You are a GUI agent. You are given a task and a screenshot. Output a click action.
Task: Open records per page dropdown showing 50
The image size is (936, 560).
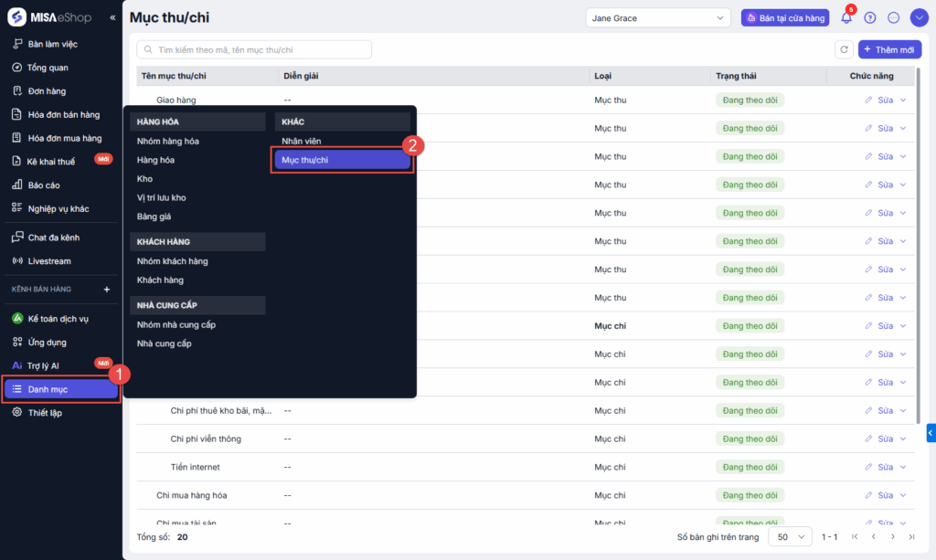coord(790,537)
